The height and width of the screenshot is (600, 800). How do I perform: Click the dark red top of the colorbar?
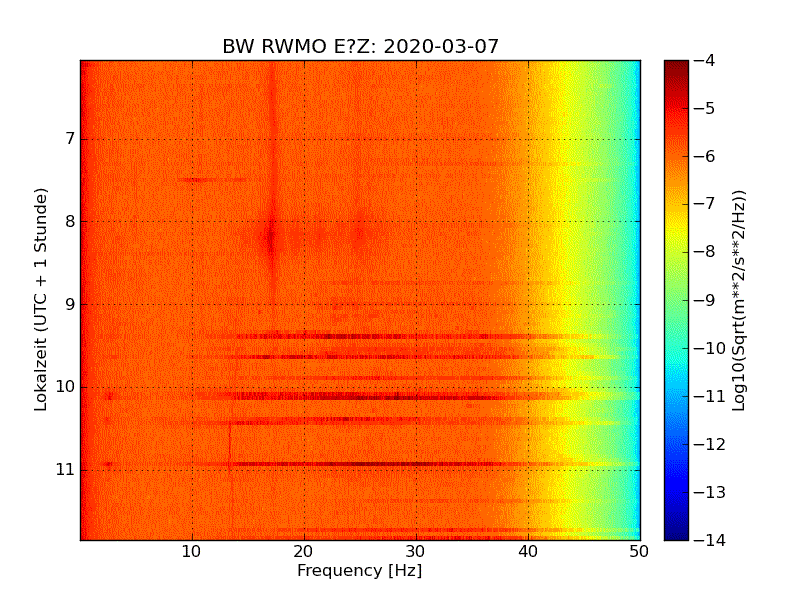click(x=677, y=66)
